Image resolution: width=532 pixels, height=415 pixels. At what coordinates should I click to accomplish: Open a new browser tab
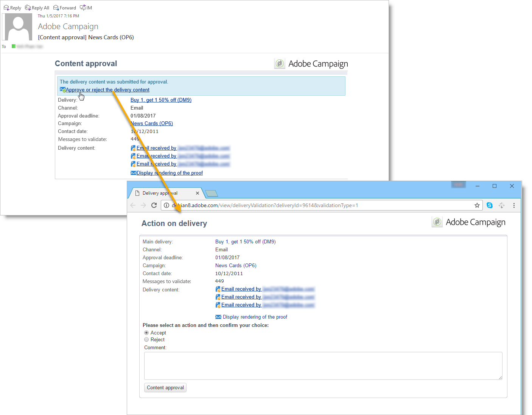coord(212,194)
